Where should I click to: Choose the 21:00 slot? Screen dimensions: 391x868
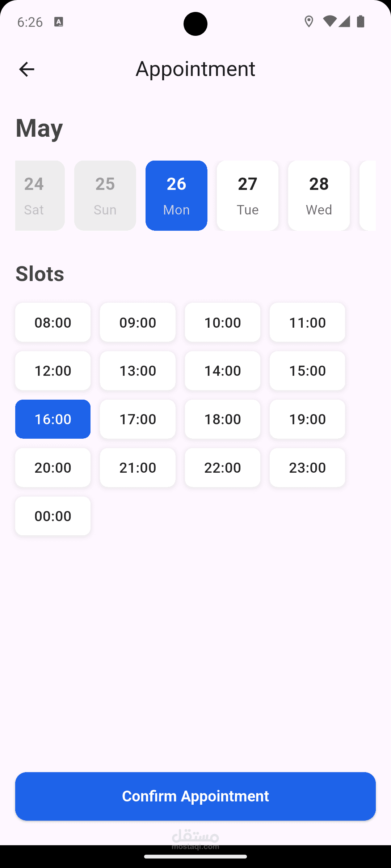(x=138, y=468)
